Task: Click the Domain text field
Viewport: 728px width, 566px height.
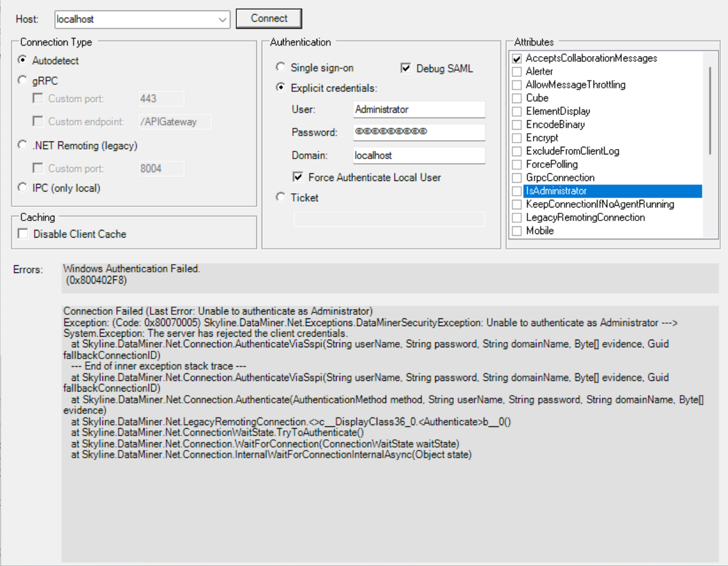Action: (419, 156)
